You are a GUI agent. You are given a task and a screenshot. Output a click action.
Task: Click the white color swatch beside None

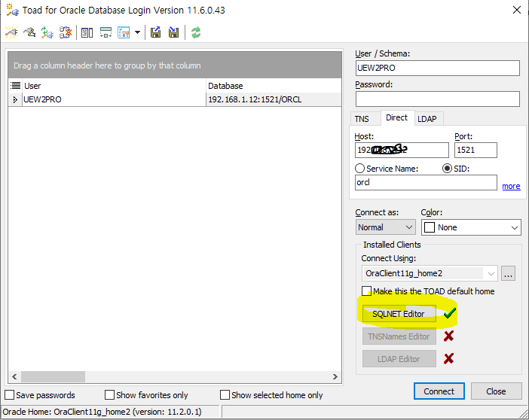coord(429,227)
